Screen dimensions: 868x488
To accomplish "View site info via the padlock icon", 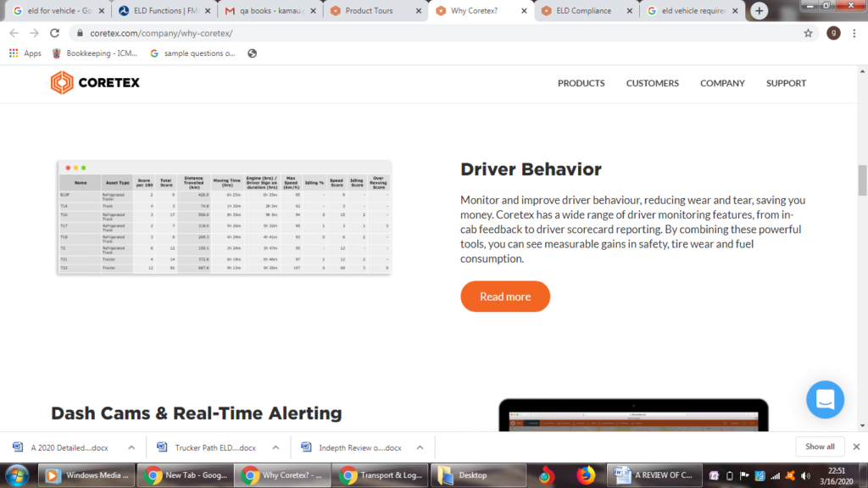I will click(80, 33).
